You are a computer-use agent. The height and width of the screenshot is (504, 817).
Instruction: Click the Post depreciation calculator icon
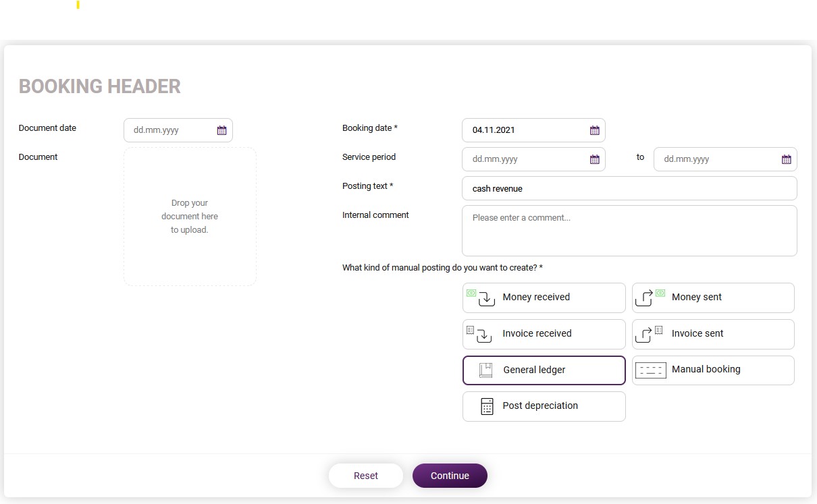tap(487, 406)
